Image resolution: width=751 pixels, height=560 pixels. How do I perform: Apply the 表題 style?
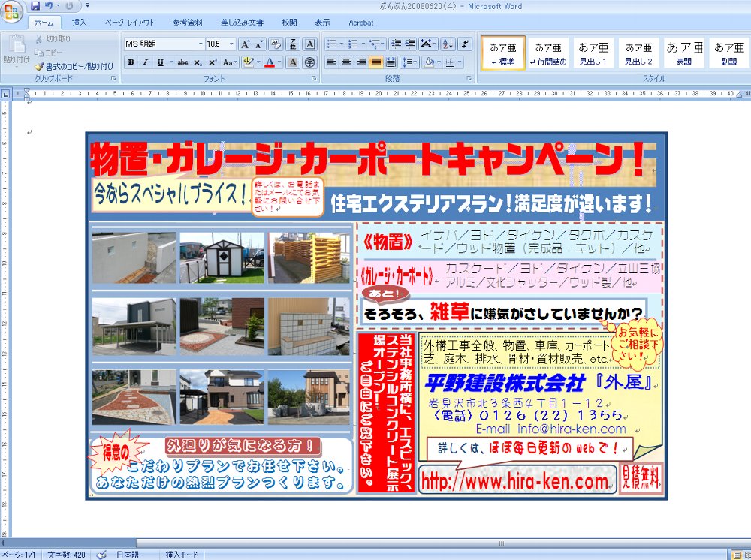(683, 53)
